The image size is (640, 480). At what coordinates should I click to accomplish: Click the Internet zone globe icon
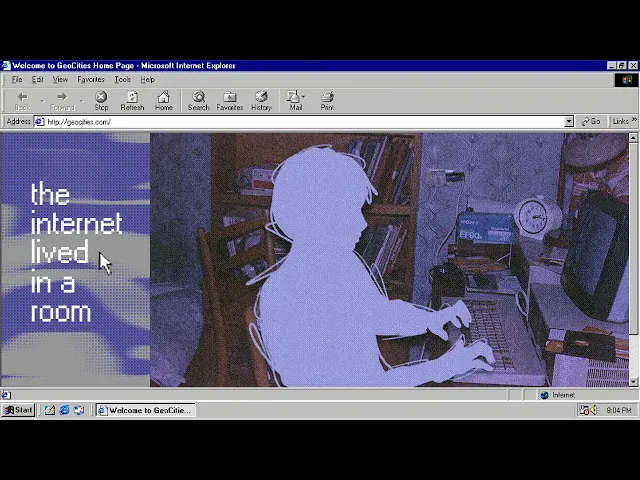[544, 395]
